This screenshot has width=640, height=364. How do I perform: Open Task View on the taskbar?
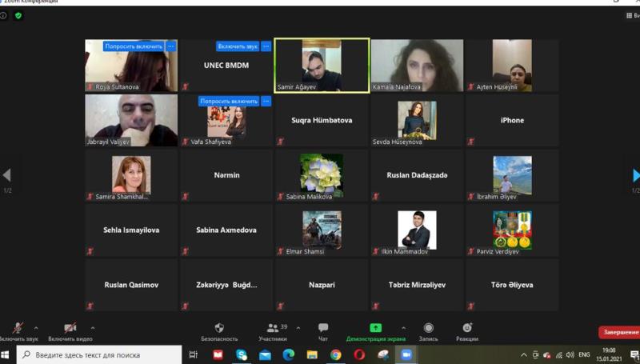(x=194, y=354)
